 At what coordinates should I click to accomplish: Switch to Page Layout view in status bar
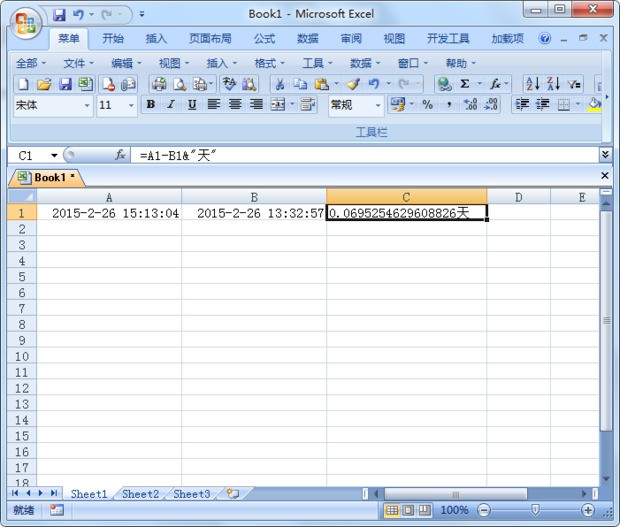click(x=408, y=510)
